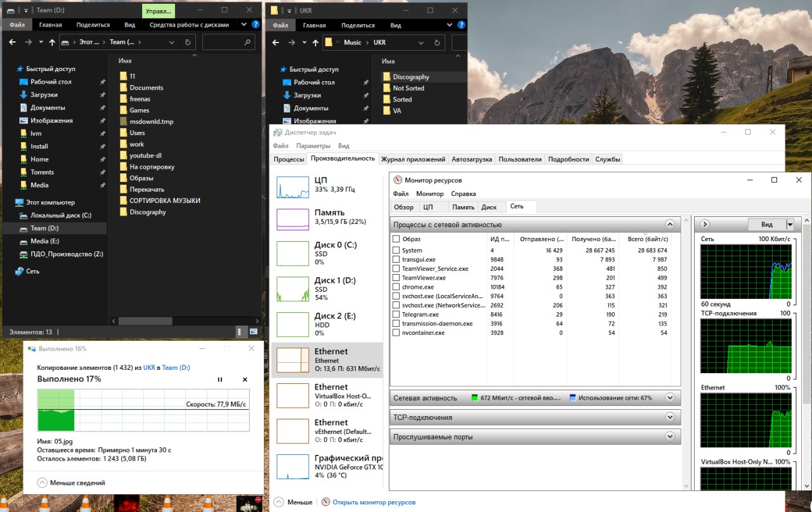Image resolution: width=812 pixels, height=512 pixels.
Task: Enable the Telegram.exe process checkbox
Action: click(x=396, y=314)
